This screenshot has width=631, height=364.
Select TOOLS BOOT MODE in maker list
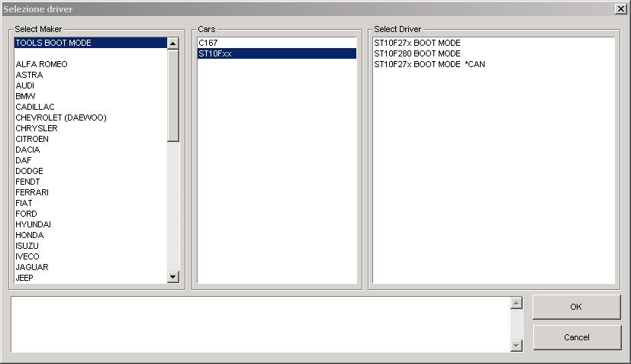click(91, 43)
